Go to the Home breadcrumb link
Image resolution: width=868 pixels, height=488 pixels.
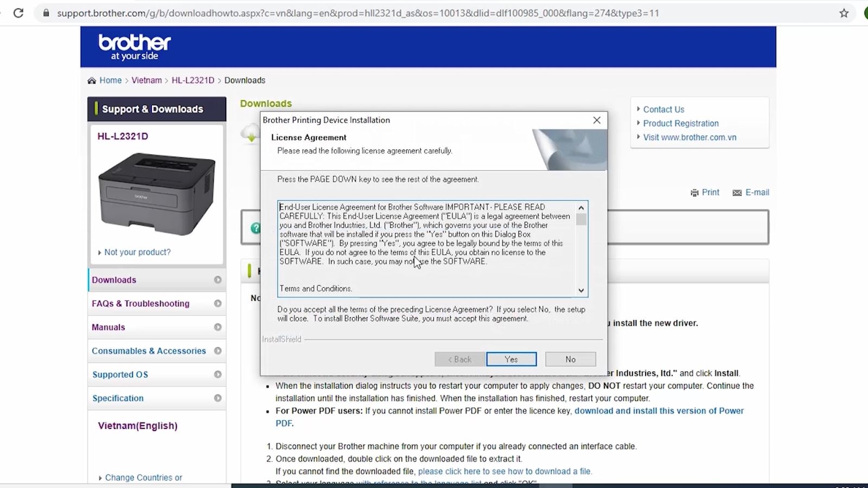(111, 80)
